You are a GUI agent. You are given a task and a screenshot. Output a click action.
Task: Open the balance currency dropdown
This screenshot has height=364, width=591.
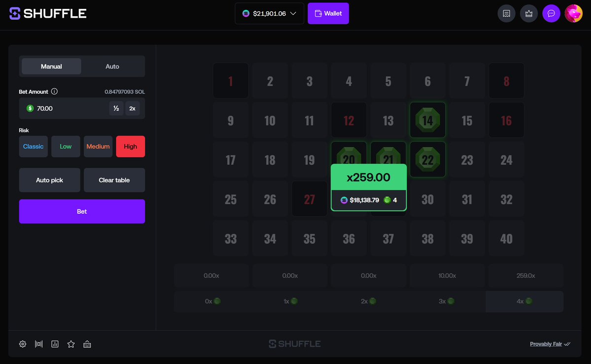pos(269,14)
